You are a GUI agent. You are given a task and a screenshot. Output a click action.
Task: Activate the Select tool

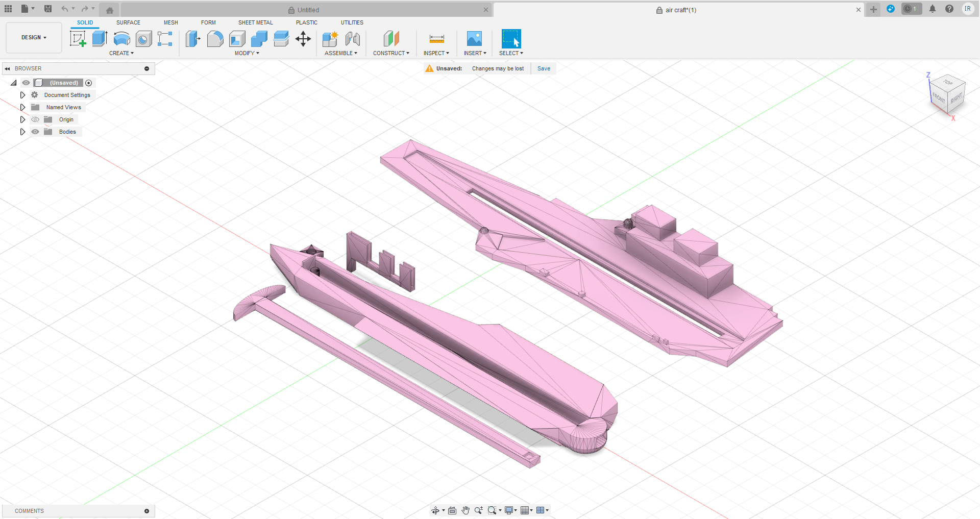click(x=511, y=39)
